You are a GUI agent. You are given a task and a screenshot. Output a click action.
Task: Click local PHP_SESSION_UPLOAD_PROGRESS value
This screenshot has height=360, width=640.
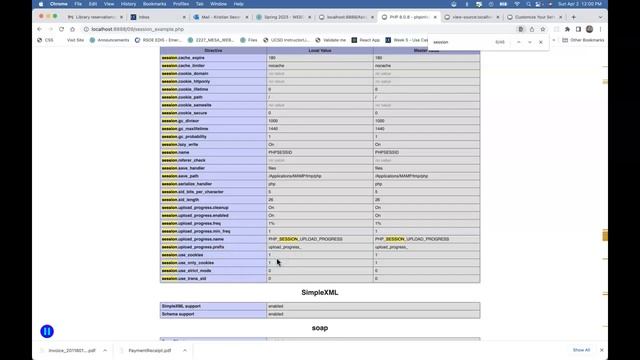coord(305,239)
